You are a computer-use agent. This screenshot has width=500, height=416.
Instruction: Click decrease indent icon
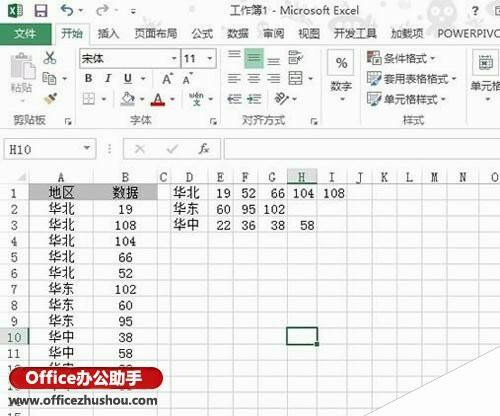coord(234,99)
